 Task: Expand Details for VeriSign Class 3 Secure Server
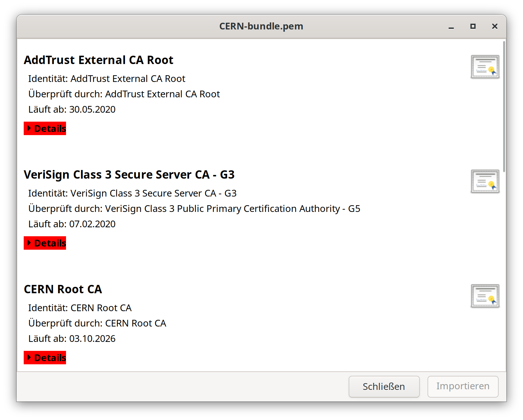(47, 243)
